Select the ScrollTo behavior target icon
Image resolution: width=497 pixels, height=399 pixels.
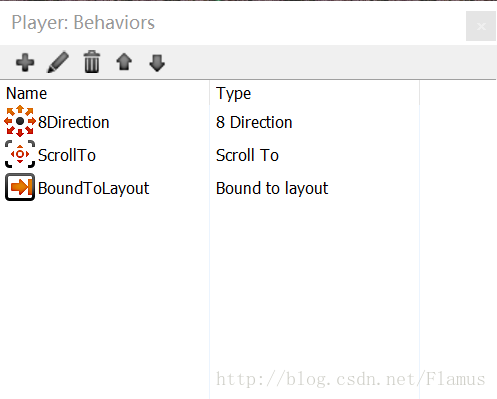[x=20, y=154]
